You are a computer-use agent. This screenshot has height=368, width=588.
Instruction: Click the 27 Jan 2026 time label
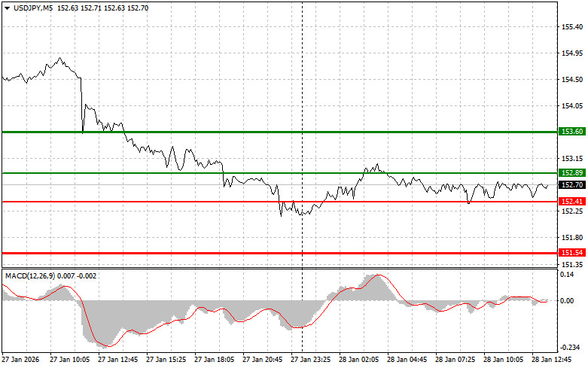tap(20, 360)
